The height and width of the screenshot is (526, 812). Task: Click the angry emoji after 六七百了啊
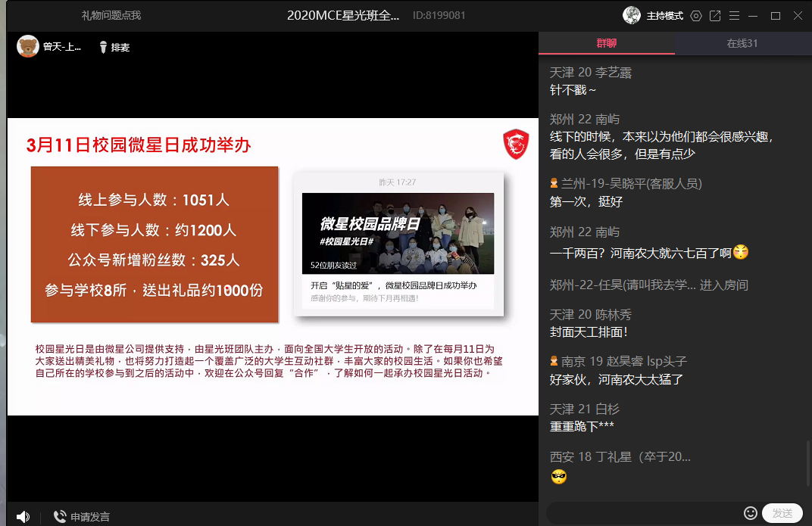(741, 252)
